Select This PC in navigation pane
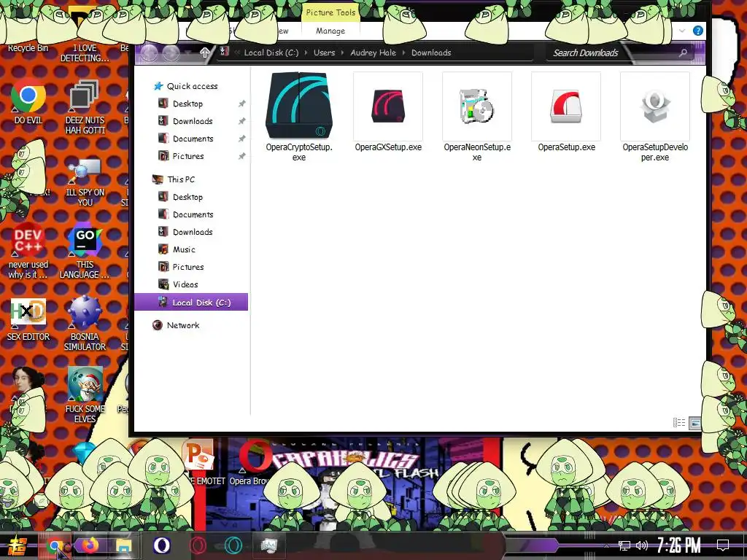Viewport: 747px width, 560px height. (181, 179)
